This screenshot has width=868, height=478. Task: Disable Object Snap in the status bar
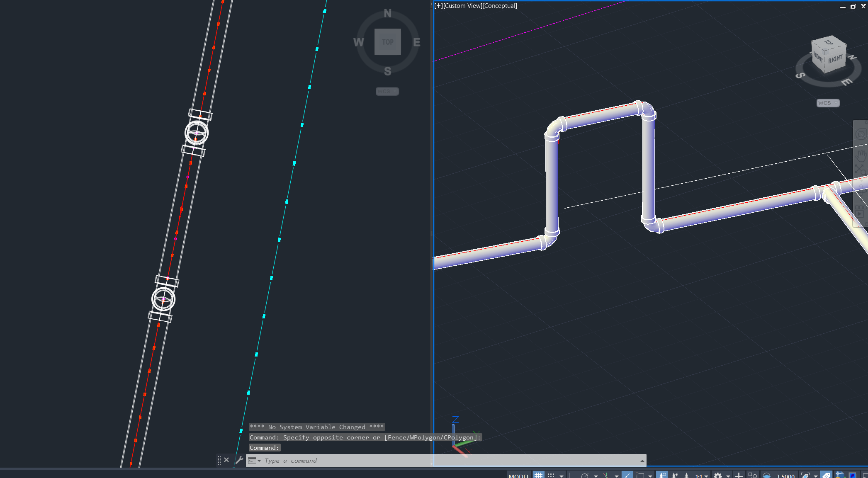click(627, 475)
